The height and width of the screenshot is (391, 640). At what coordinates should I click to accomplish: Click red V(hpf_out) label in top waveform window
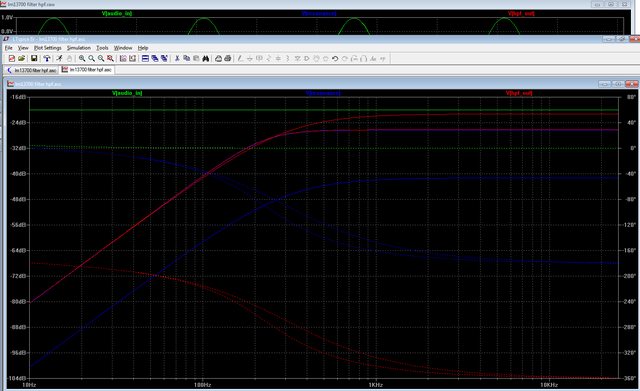point(521,13)
